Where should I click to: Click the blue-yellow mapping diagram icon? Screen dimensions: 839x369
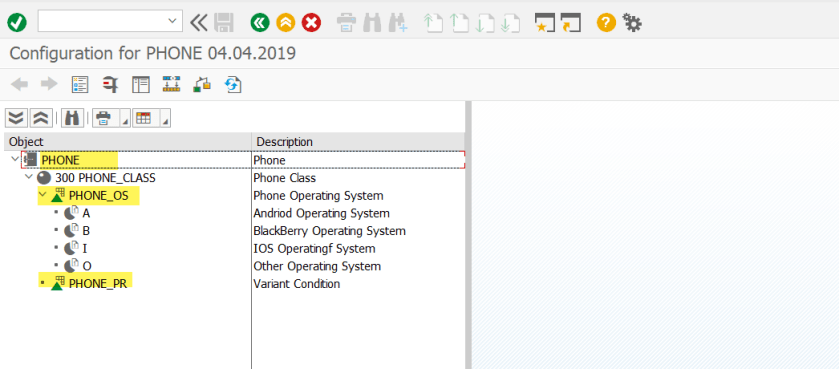[x=172, y=84]
